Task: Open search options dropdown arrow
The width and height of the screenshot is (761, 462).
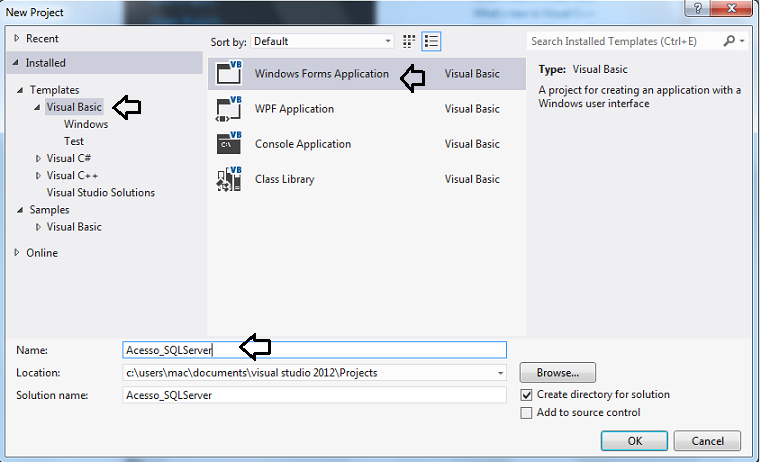Action: 742,41
